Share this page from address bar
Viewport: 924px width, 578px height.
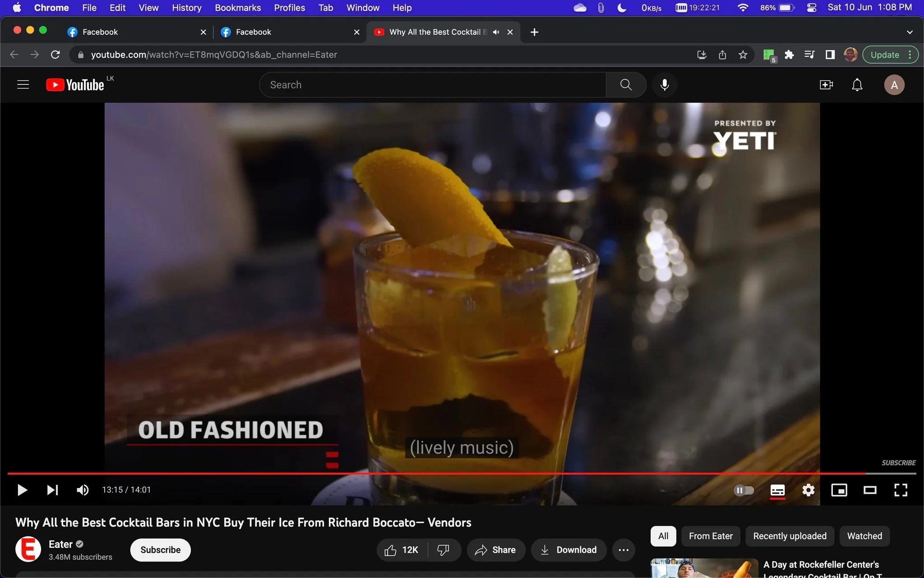[x=722, y=55]
